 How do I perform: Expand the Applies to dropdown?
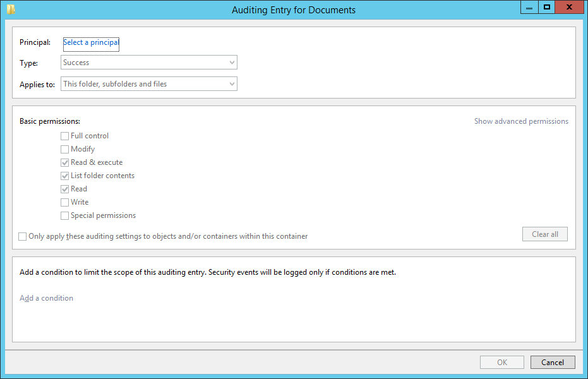[x=149, y=83]
